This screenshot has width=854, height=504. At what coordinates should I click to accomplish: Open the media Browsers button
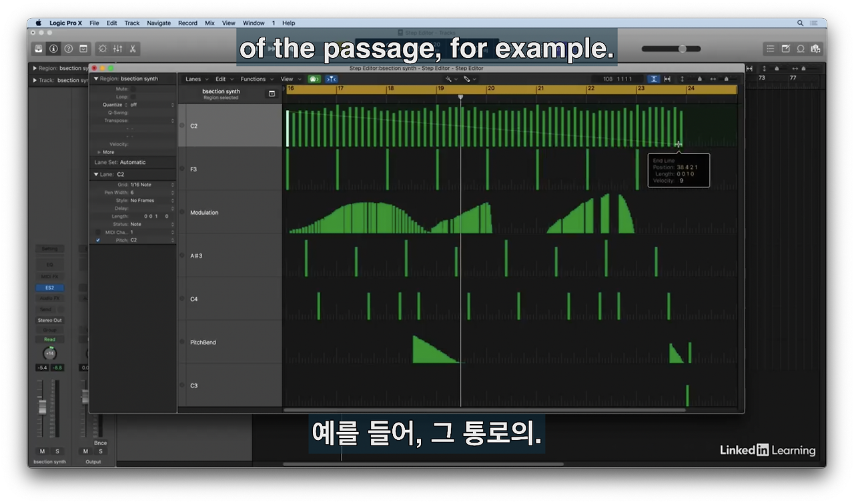[x=815, y=49]
